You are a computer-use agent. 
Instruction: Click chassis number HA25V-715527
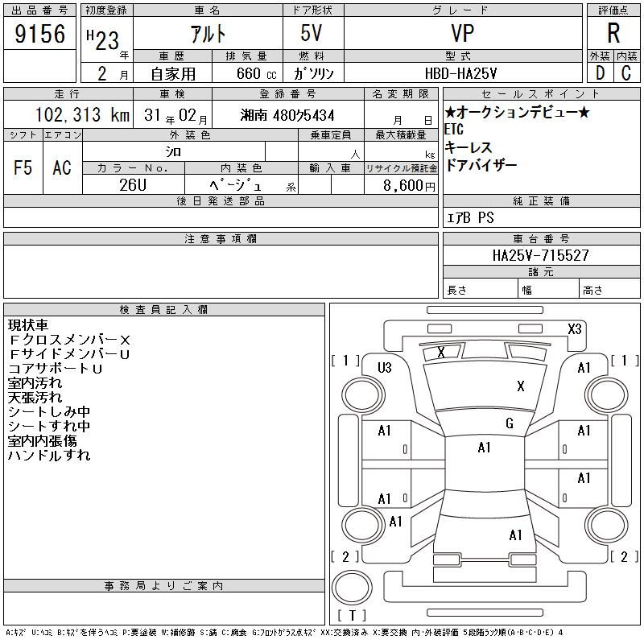(x=541, y=255)
